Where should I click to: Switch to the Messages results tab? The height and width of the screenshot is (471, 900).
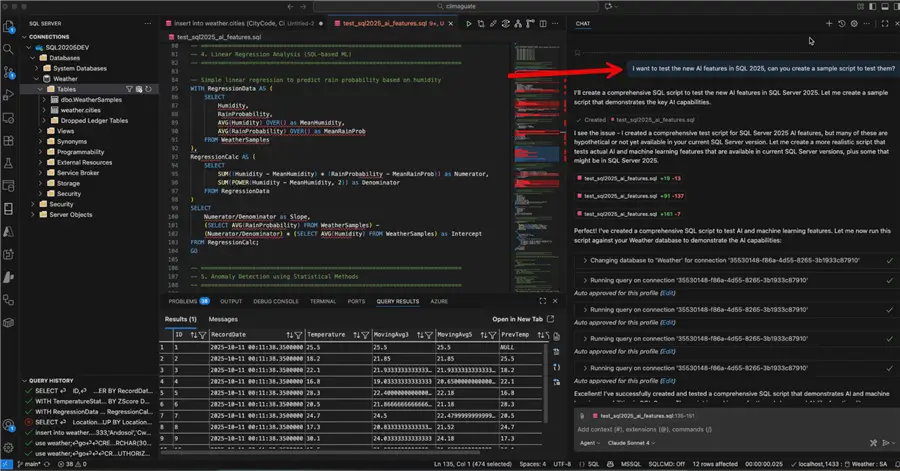(x=222, y=319)
